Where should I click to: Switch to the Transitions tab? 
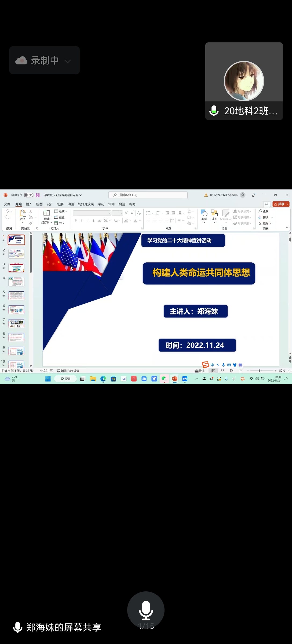[x=60, y=204]
